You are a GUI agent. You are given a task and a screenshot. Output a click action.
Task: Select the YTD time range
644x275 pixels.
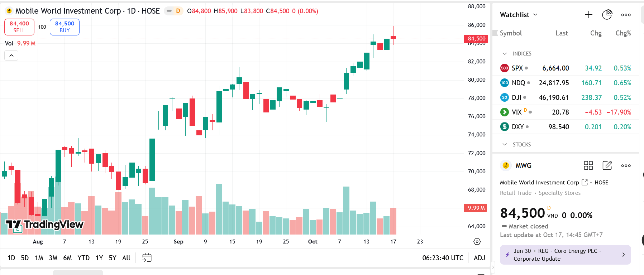click(84, 258)
